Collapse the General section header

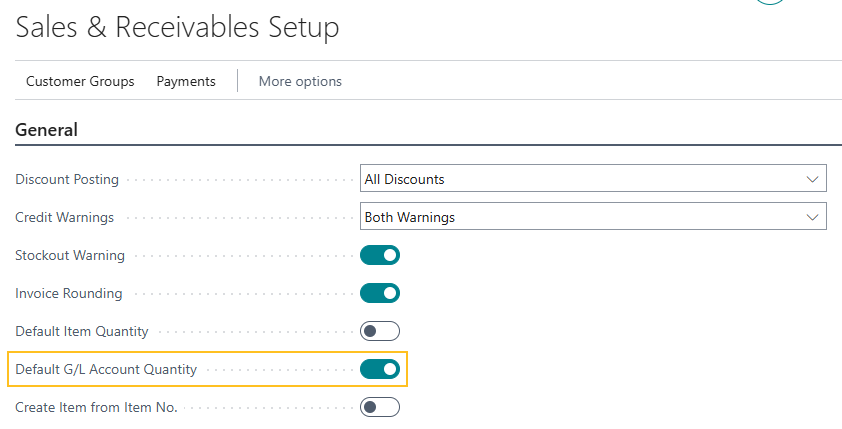click(46, 129)
